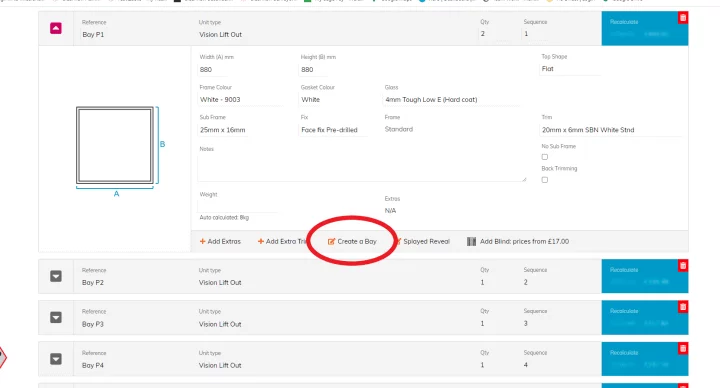
Task: Open the Fix type dropdown
Action: [x=334, y=130]
